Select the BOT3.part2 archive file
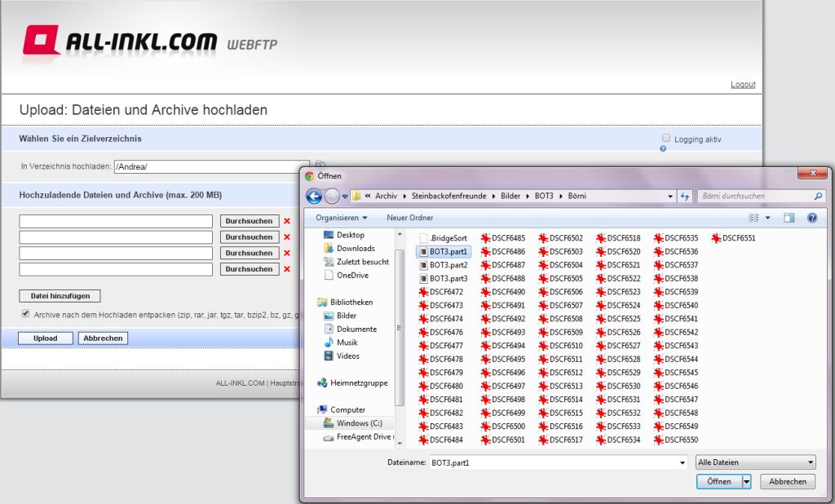 tap(448, 265)
